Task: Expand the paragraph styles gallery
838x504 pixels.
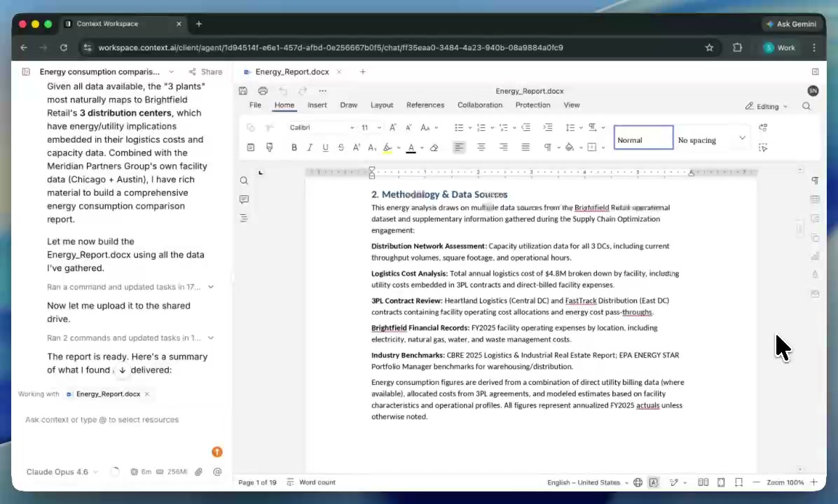Action: coord(742,138)
